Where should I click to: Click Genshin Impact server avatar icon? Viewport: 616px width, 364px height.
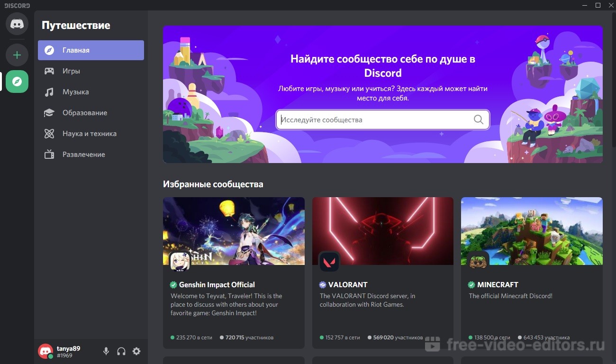click(180, 261)
